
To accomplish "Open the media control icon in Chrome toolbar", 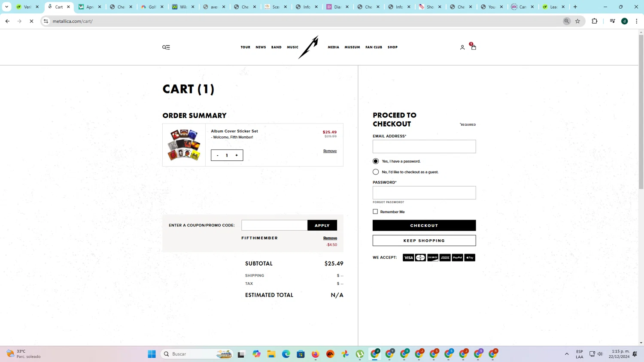I will click(x=613, y=21).
